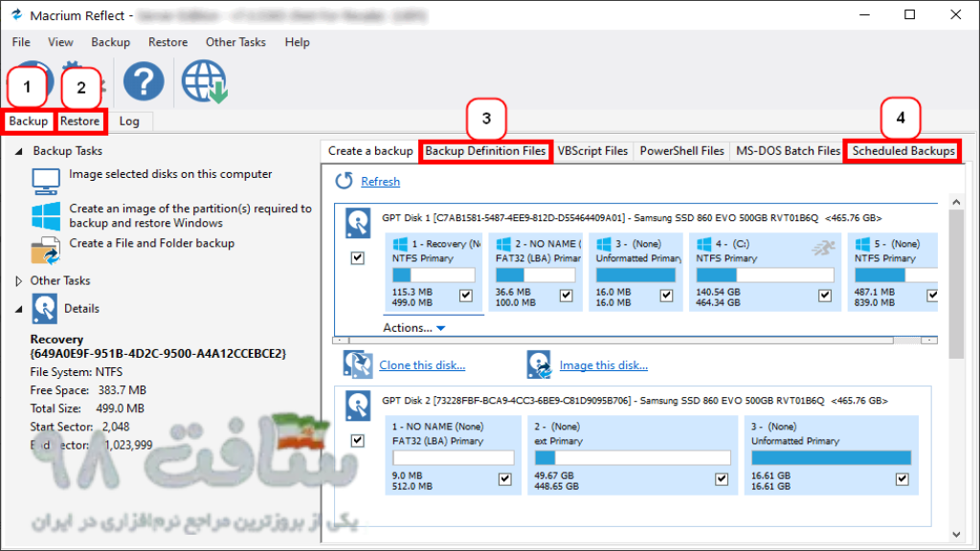Click the scroll up arrow of disk pane
980x551 pixels.
pyautogui.click(x=956, y=202)
